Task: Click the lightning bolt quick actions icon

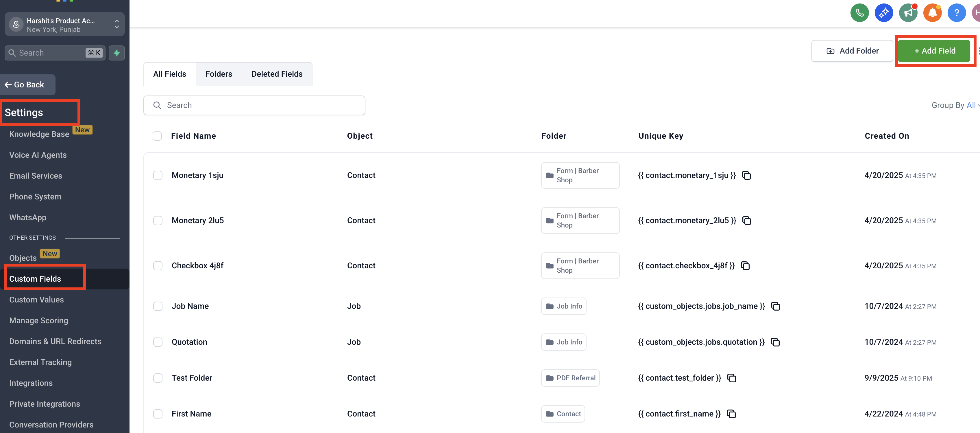Action: [117, 53]
